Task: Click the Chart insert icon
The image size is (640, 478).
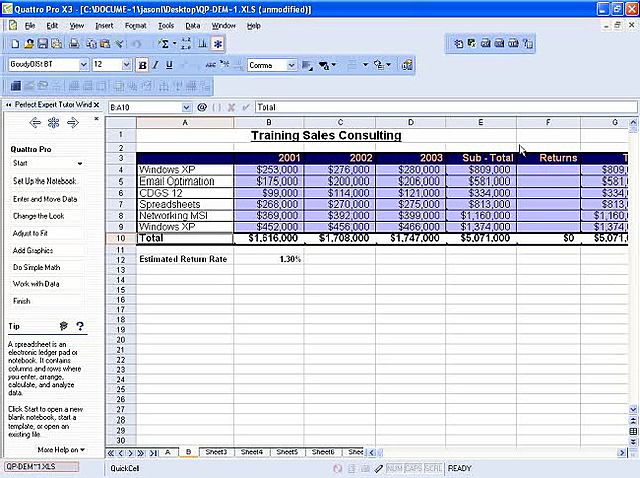Action: point(202,44)
